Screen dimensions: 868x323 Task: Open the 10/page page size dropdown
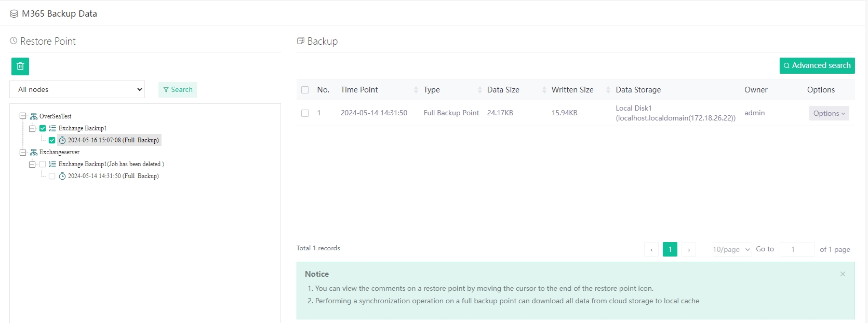[731, 249]
